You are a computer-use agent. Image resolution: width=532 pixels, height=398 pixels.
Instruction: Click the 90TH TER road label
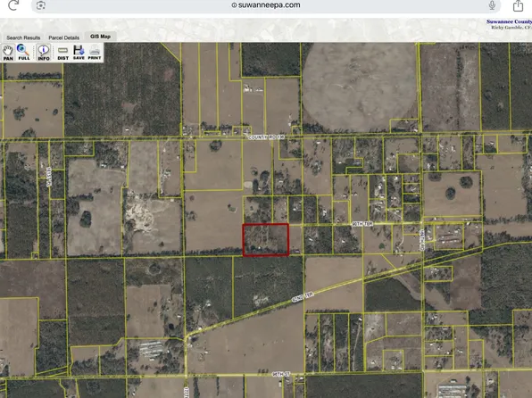point(362,224)
